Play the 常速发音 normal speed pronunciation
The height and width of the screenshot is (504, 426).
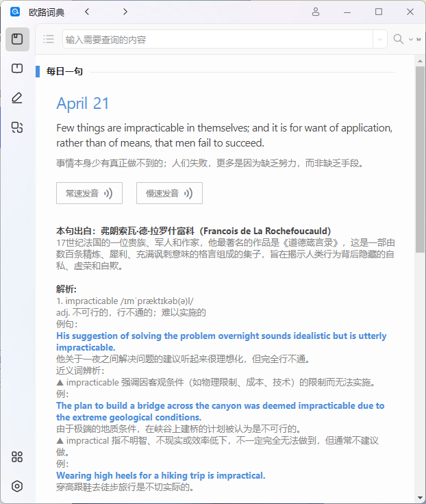point(89,194)
